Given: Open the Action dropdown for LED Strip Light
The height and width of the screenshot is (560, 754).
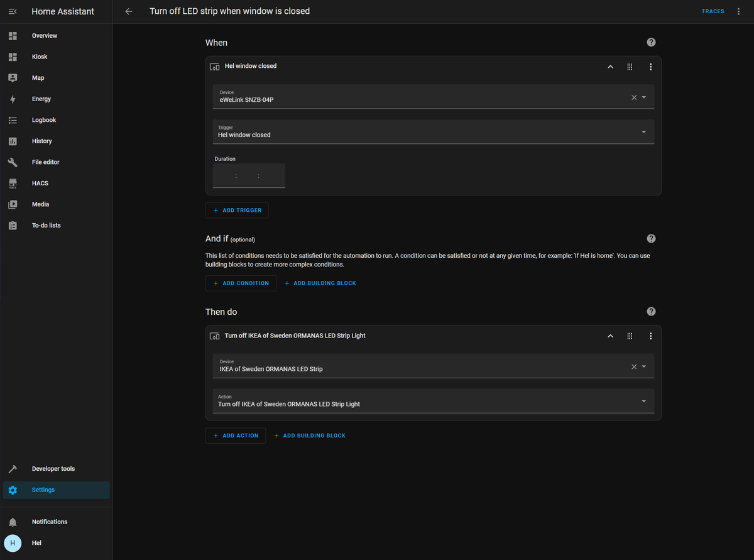Looking at the screenshot, I should click(434, 401).
